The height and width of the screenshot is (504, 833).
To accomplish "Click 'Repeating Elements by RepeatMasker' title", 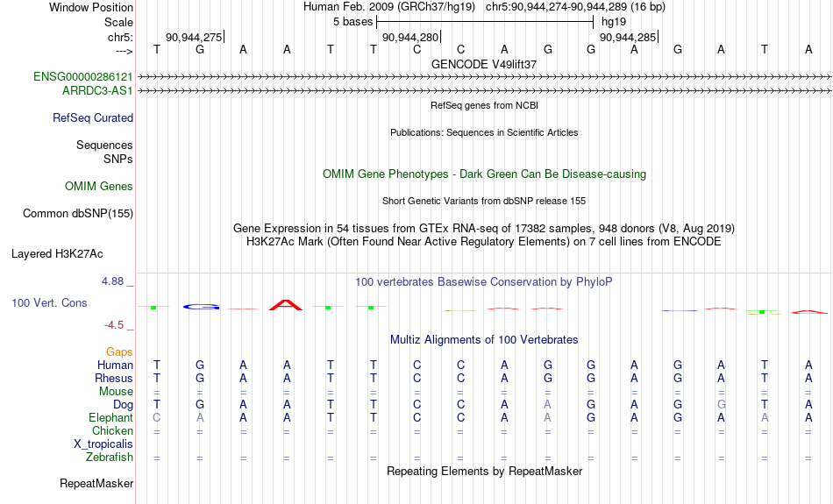I will (x=484, y=472).
